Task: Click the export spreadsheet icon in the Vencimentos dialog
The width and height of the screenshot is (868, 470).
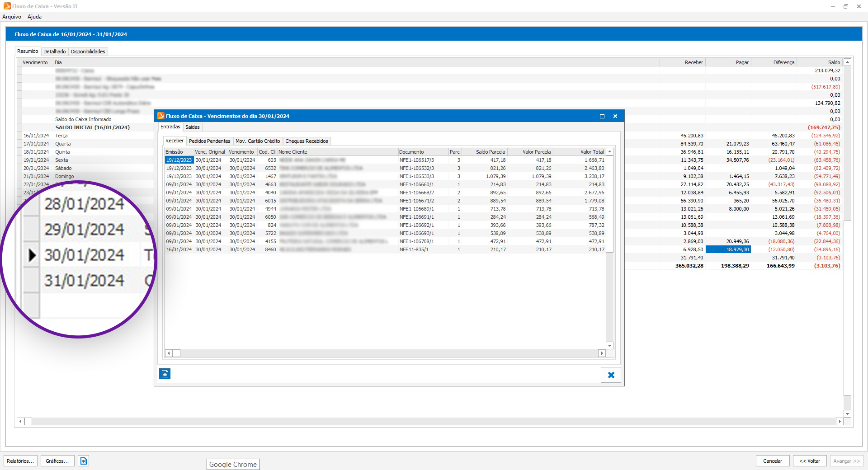Action: (x=165, y=374)
